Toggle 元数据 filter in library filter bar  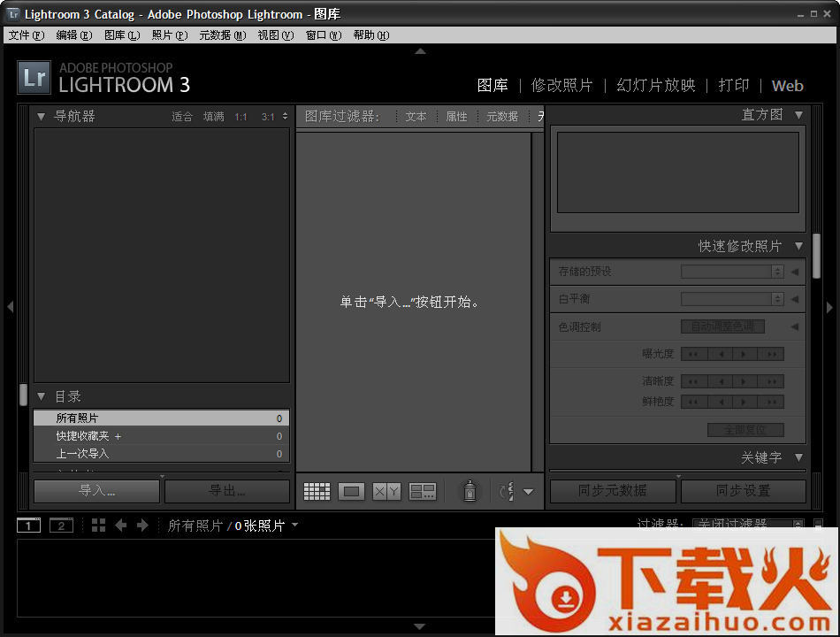point(502,117)
